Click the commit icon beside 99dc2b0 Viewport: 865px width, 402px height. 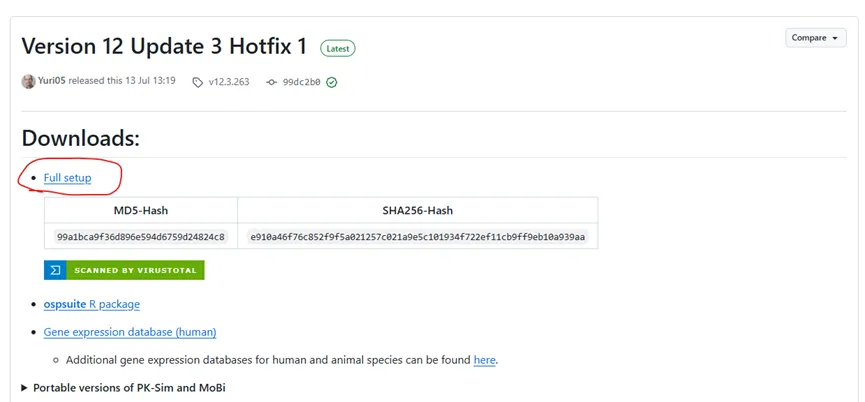pyautogui.click(x=271, y=82)
